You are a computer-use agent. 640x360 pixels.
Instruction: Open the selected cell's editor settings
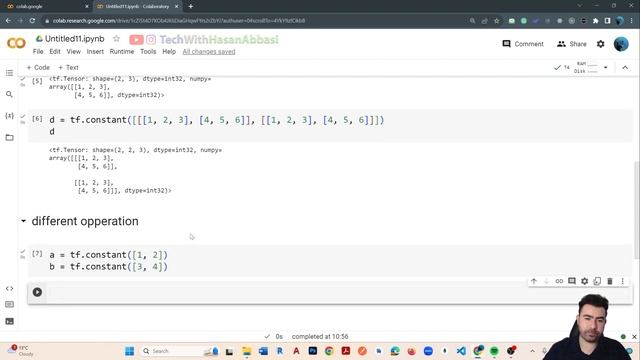(584, 281)
